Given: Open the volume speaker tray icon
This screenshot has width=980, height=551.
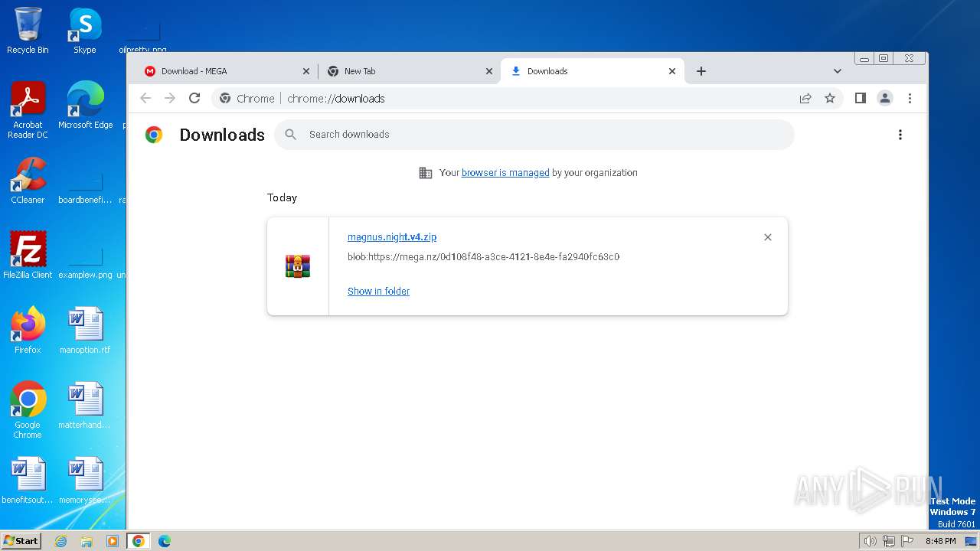Looking at the screenshot, I should click(871, 541).
